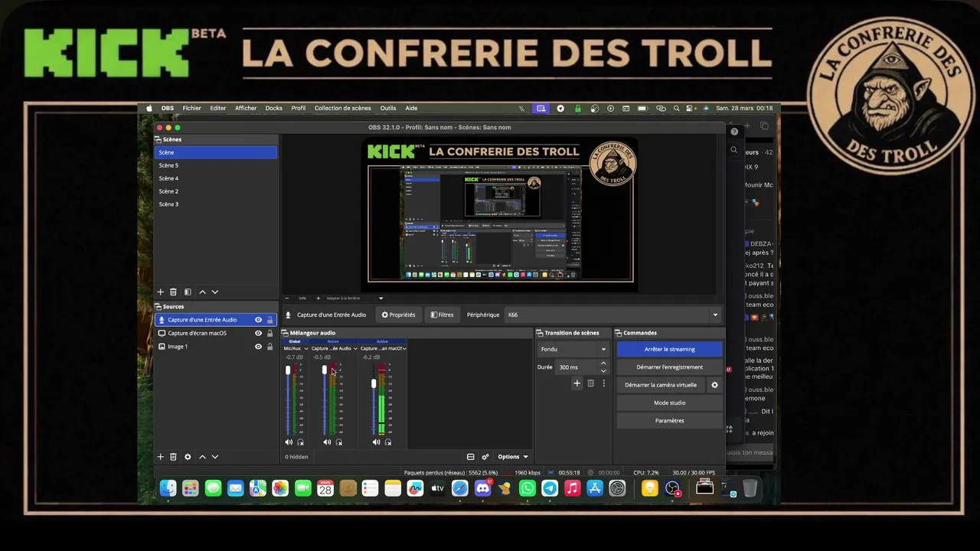Lock the Capture d'une Entrée Audio source
The image size is (980, 551).
269,320
